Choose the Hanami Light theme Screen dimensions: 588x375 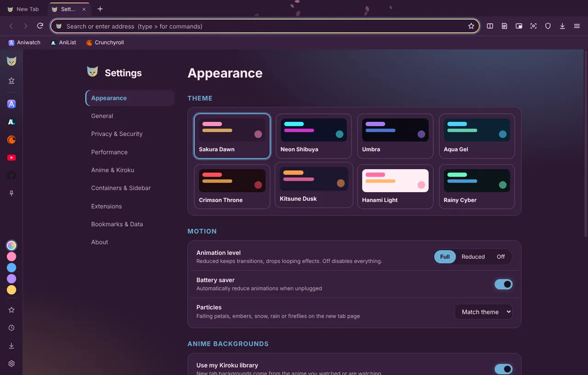[395, 187]
